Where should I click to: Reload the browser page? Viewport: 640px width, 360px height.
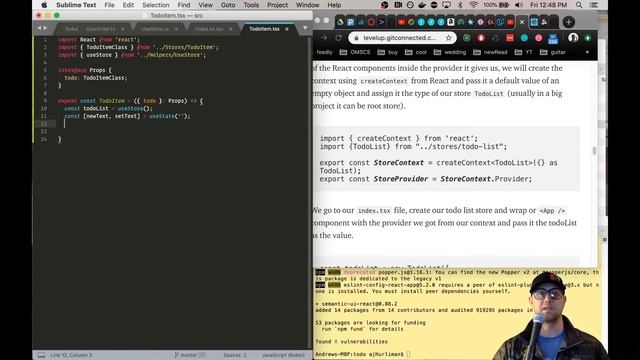338,38
